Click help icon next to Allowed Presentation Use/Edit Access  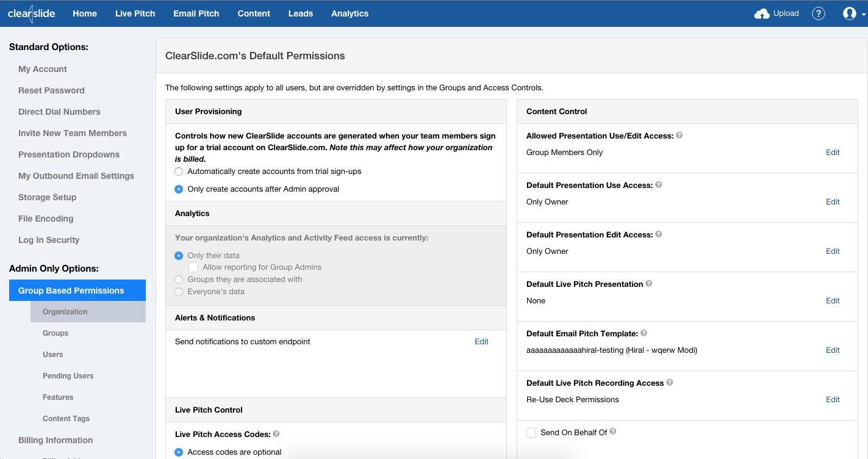tap(679, 136)
